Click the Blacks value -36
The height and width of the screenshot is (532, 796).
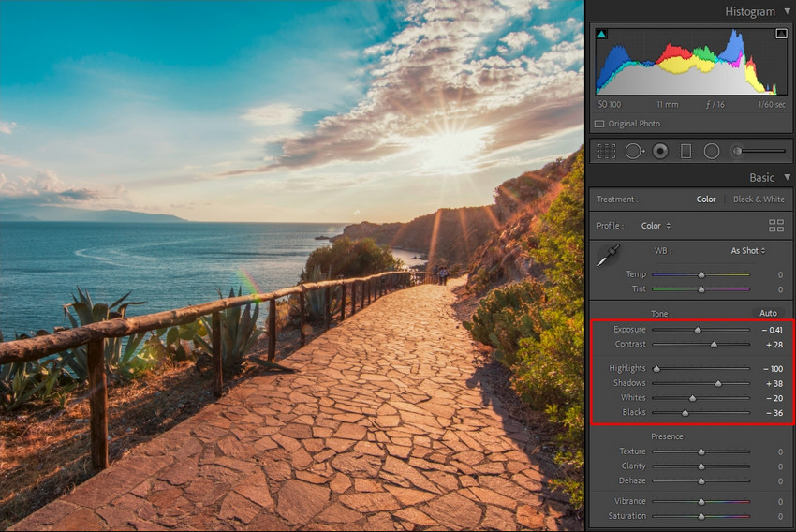point(774,413)
